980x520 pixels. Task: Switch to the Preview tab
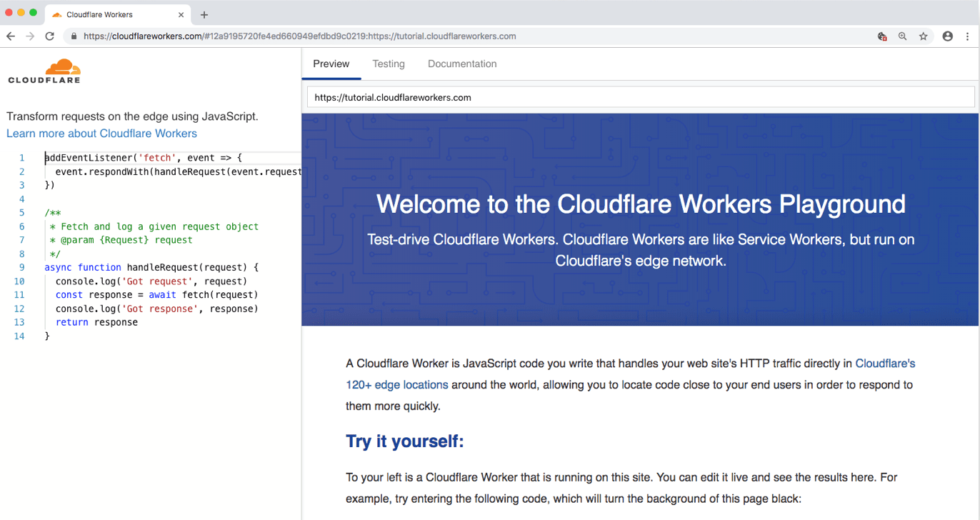point(331,64)
